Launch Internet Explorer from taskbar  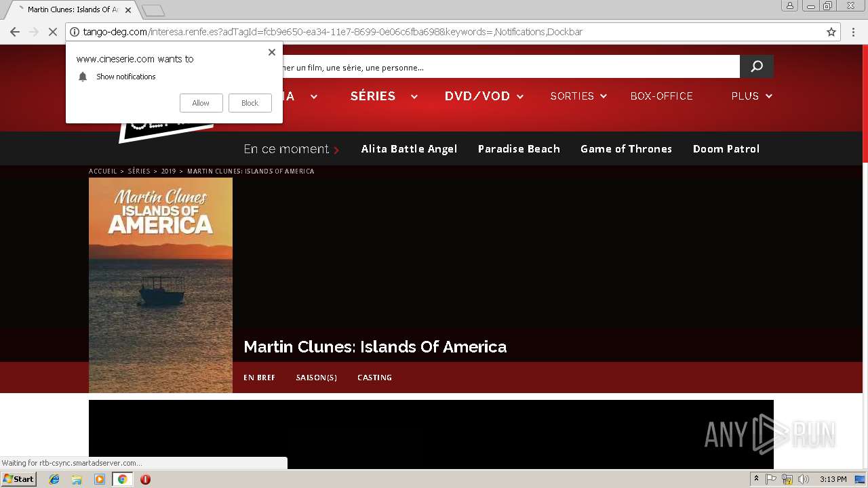tap(54, 479)
